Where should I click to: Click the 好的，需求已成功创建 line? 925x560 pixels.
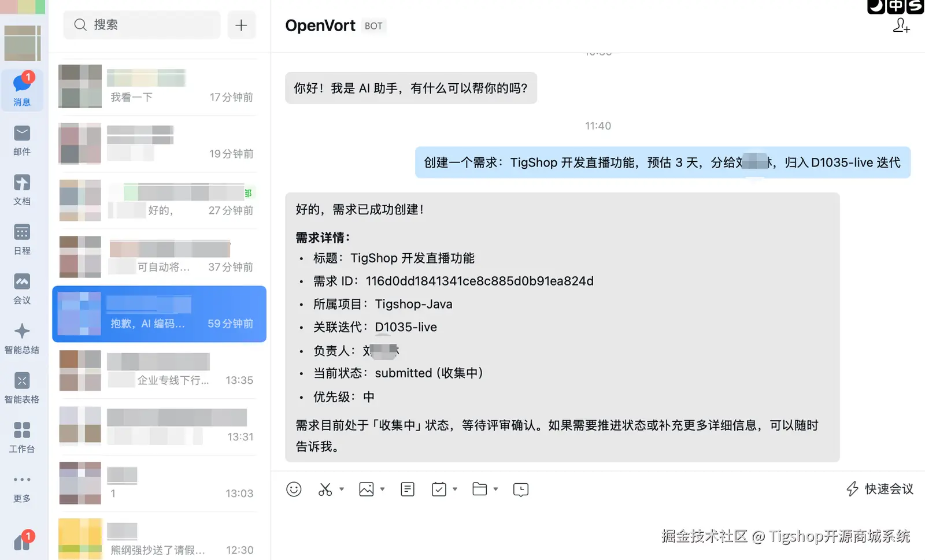[360, 209]
